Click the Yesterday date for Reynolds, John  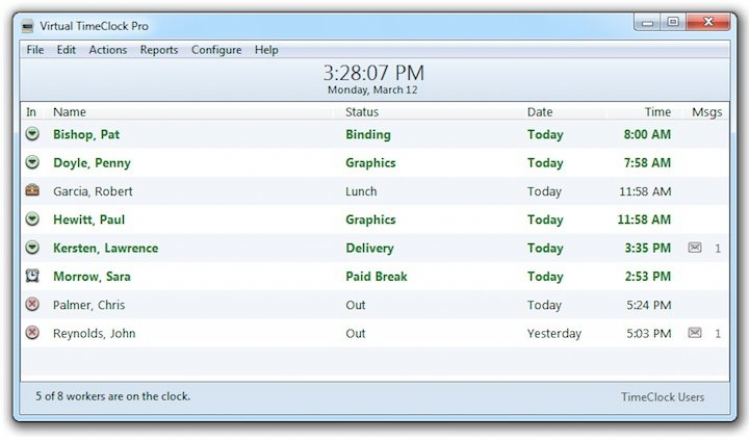(x=554, y=333)
